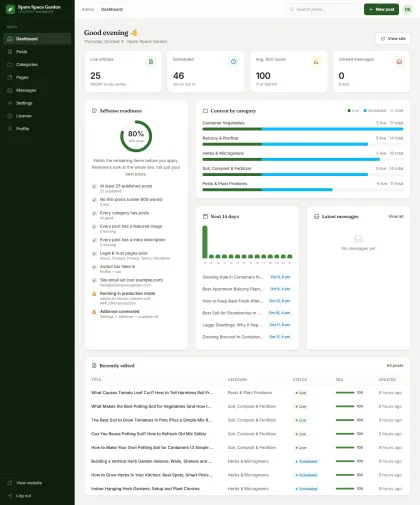Open the View all messages link
Viewport: 420px width, 505px height.
point(396,216)
